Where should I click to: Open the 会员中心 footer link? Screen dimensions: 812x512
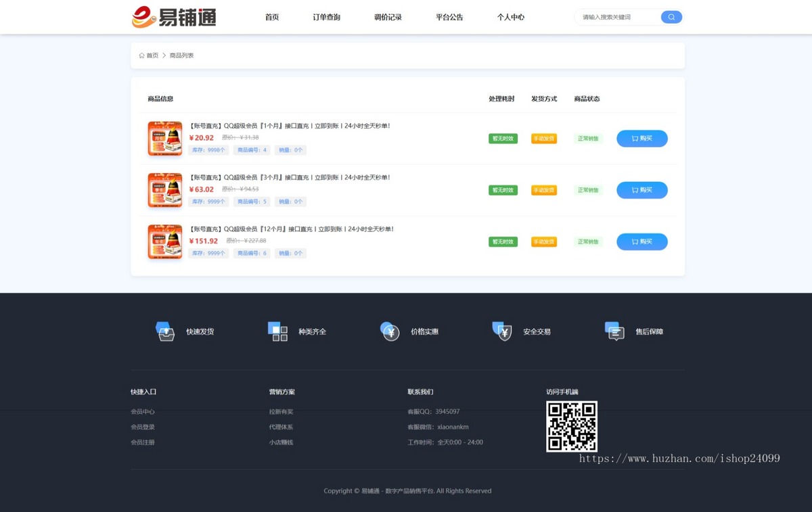[143, 411]
